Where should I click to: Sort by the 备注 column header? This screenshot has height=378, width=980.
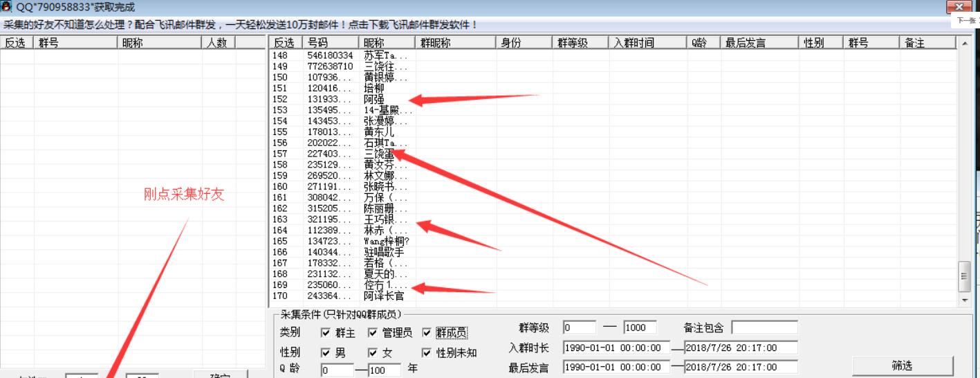929,43
